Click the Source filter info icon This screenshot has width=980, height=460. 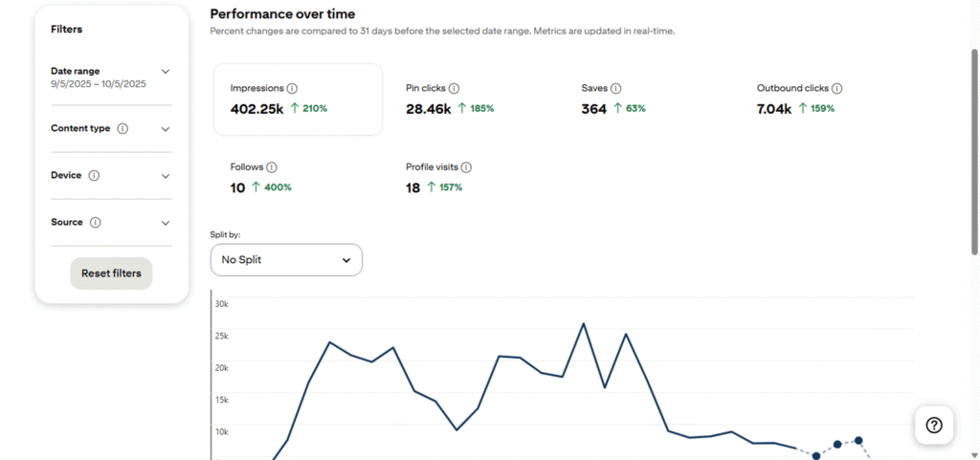click(x=95, y=223)
